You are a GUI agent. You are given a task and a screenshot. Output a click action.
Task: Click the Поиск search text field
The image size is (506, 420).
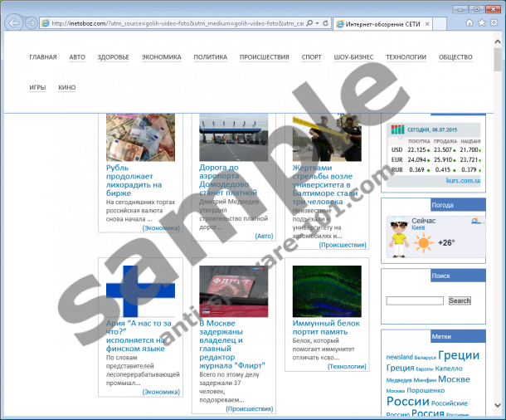click(415, 300)
